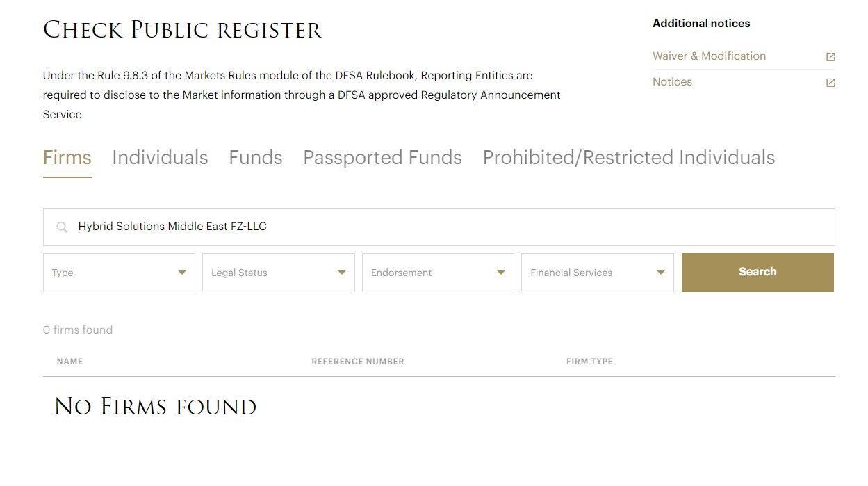868x486 pixels.
Task: Follow the Notices link
Action: pos(672,82)
